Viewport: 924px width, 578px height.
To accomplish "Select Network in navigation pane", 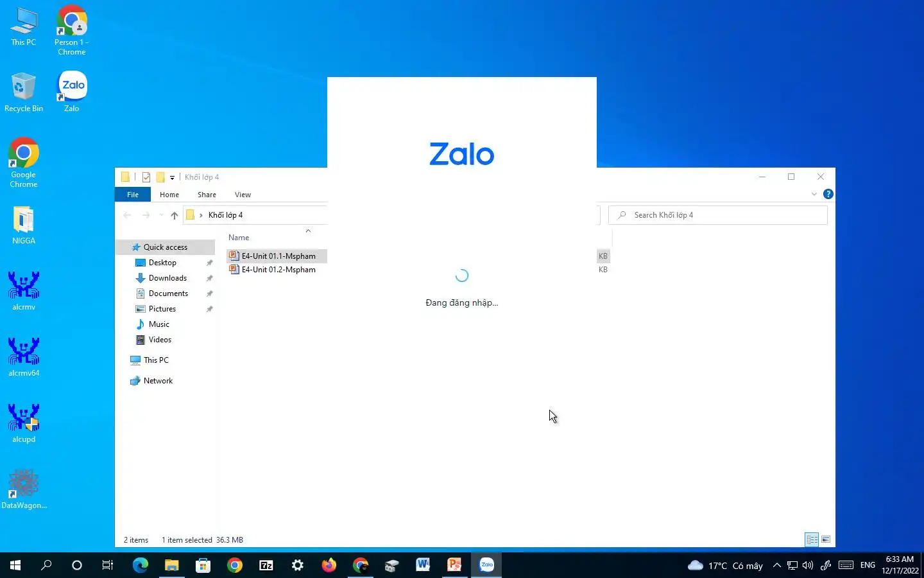I will tap(158, 381).
